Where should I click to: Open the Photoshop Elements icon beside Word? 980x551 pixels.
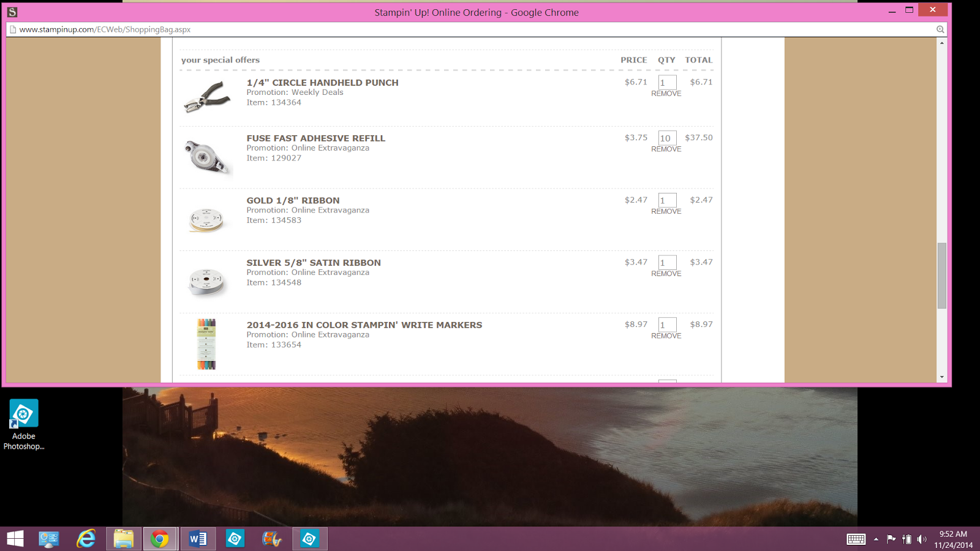pyautogui.click(x=235, y=539)
